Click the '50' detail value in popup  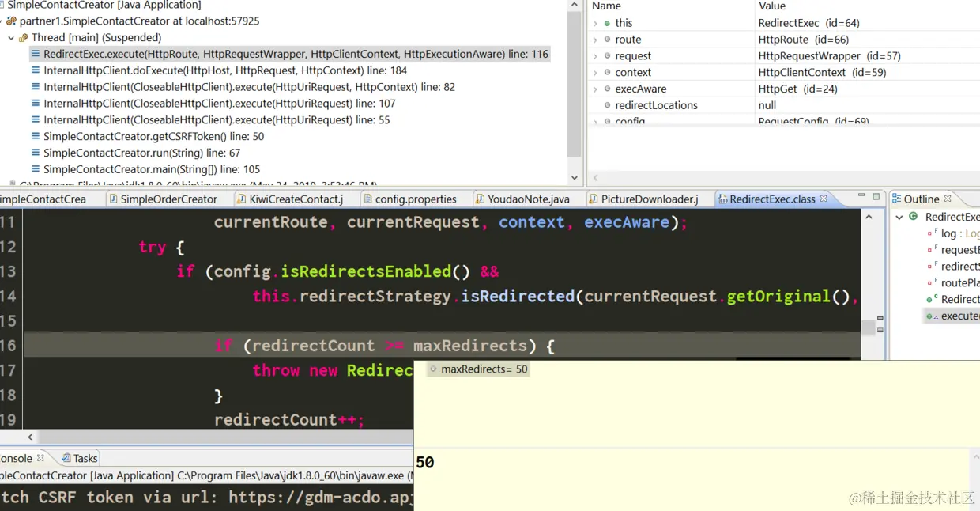click(x=425, y=463)
